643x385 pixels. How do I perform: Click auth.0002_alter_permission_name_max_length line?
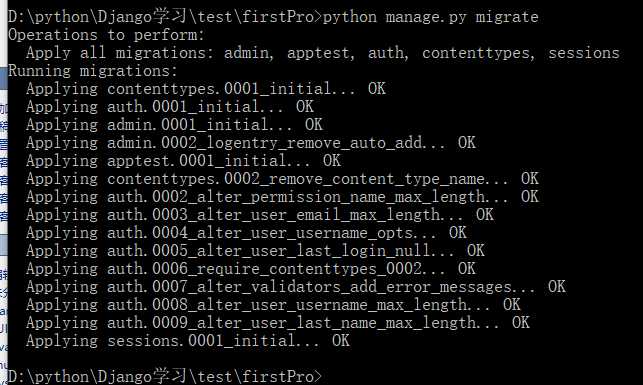point(282,197)
